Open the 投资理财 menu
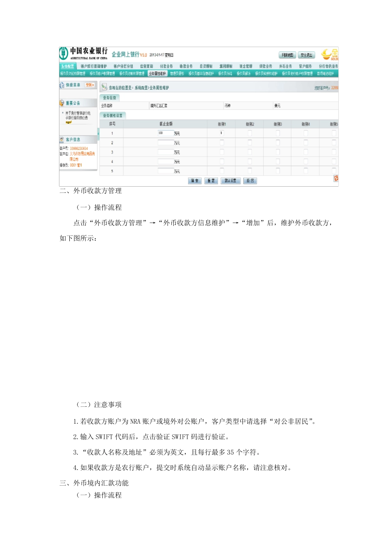The image size is (392, 555). [x=206, y=66]
